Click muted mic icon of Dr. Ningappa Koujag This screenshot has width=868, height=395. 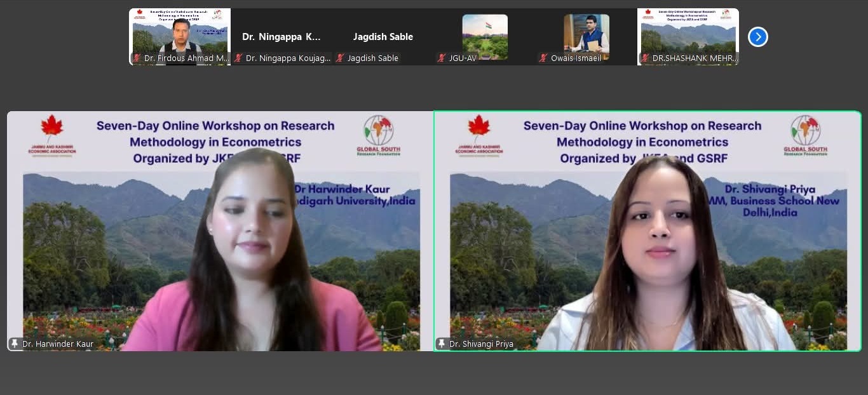(238, 58)
